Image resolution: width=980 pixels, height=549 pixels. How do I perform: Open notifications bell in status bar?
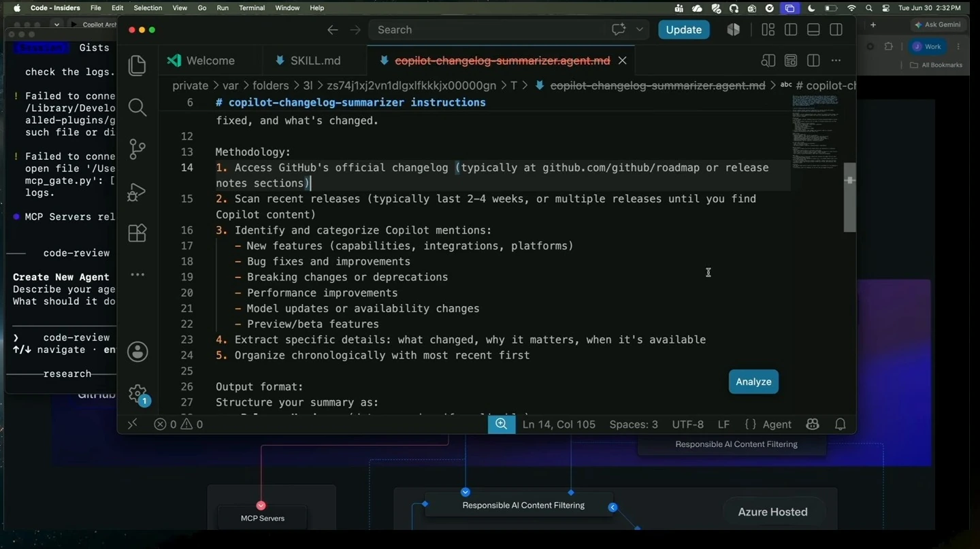click(x=840, y=424)
